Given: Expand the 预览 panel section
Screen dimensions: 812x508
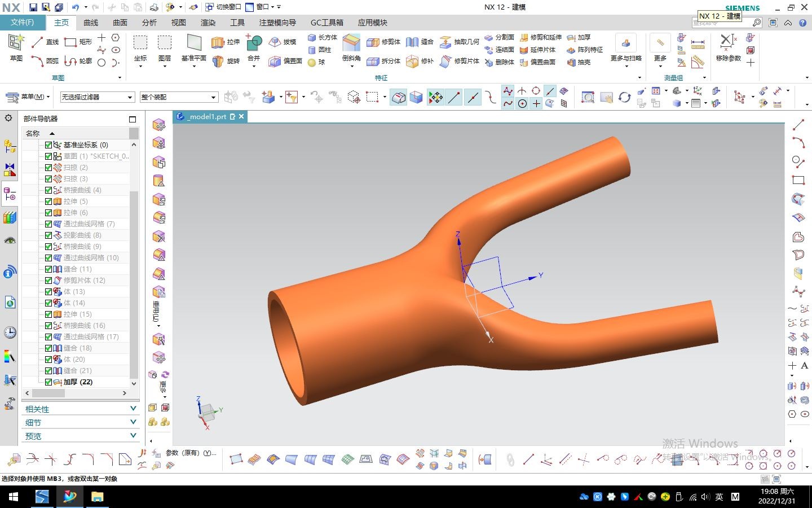Looking at the screenshot, I should [81, 436].
